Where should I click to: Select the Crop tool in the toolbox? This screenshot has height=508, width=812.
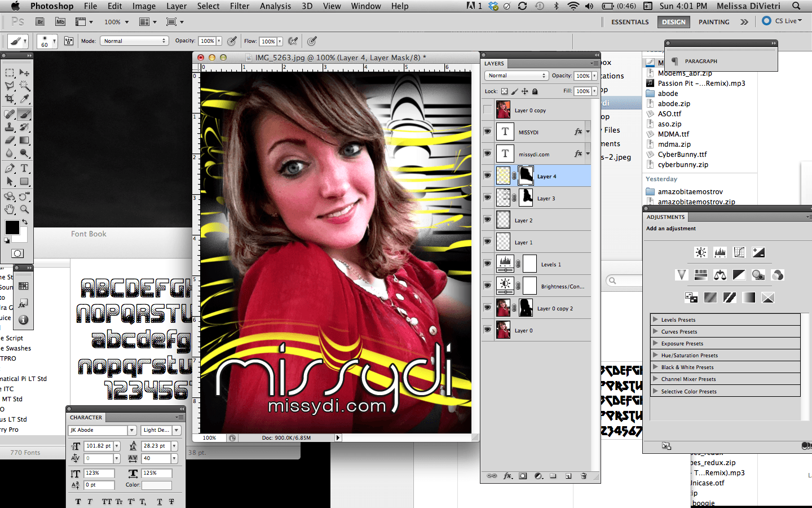point(10,99)
